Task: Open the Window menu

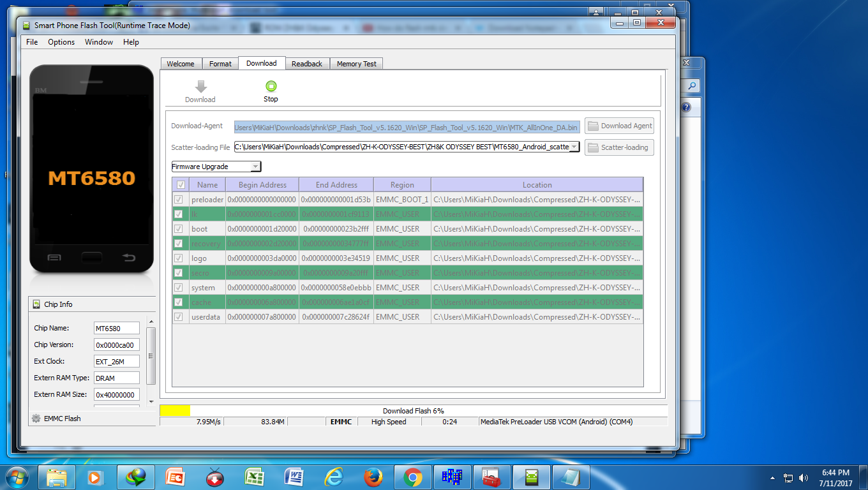Action: [x=99, y=42]
